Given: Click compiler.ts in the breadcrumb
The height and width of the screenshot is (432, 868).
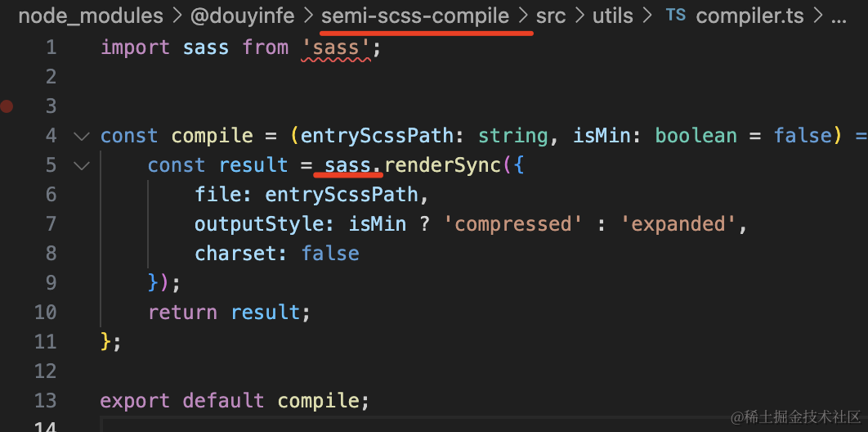Looking at the screenshot, I should pos(749,16).
